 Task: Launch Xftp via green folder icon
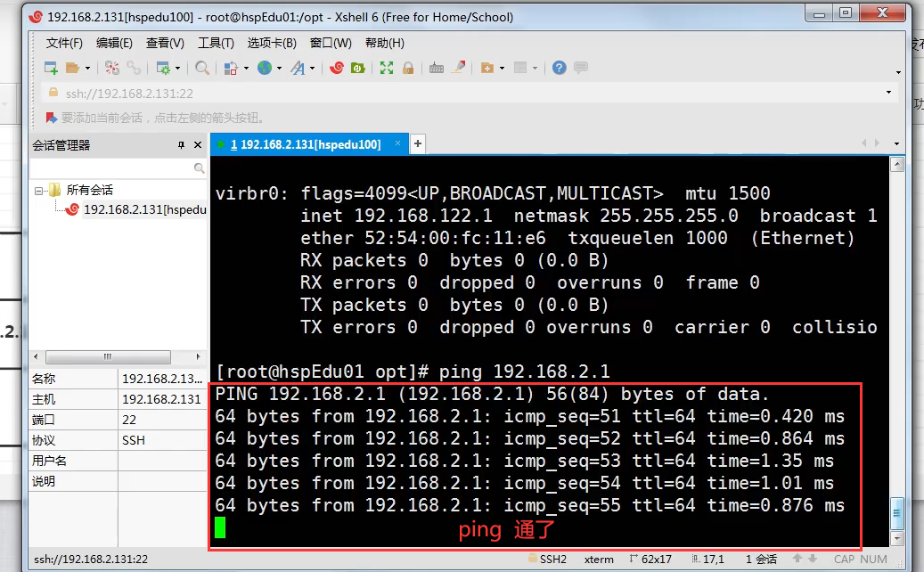point(357,69)
